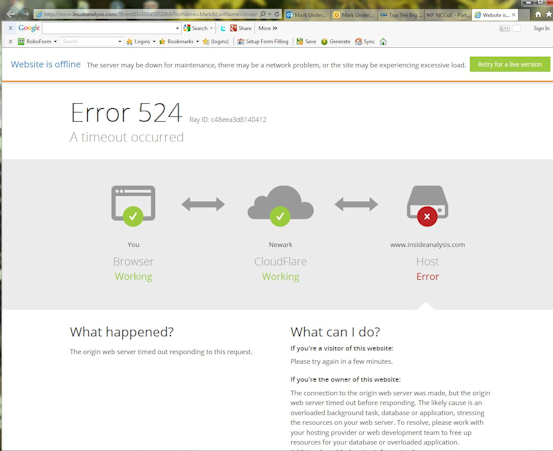Click the Google logo in toolbar
The width and height of the screenshot is (553, 451).
(29, 28)
